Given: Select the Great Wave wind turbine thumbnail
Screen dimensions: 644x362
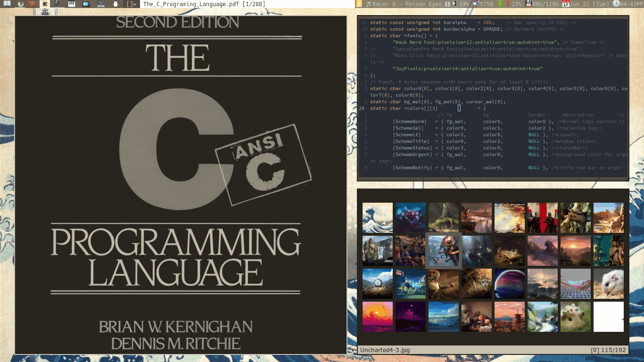Looking at the screenshot, I should pyautogui.click(x=378, y=218).
